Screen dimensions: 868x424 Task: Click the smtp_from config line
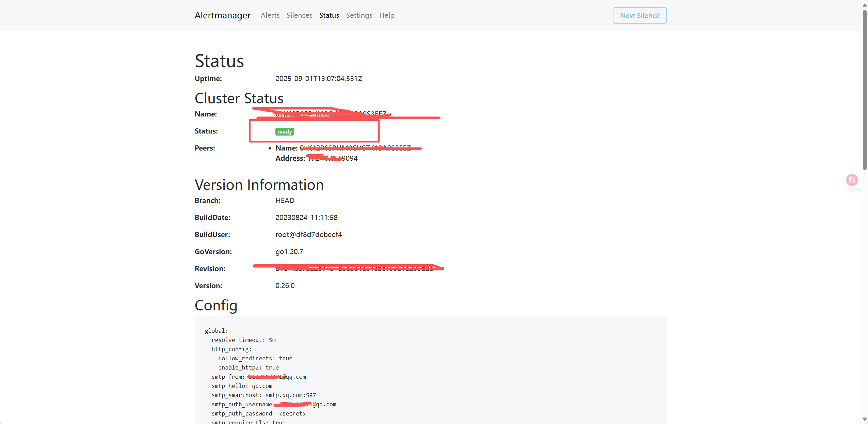click(x=258, y=377)
